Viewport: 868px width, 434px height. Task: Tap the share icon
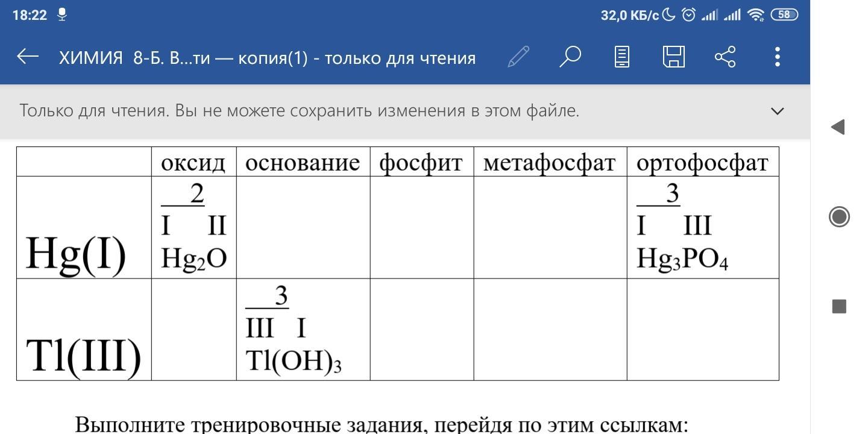(725, 57)
